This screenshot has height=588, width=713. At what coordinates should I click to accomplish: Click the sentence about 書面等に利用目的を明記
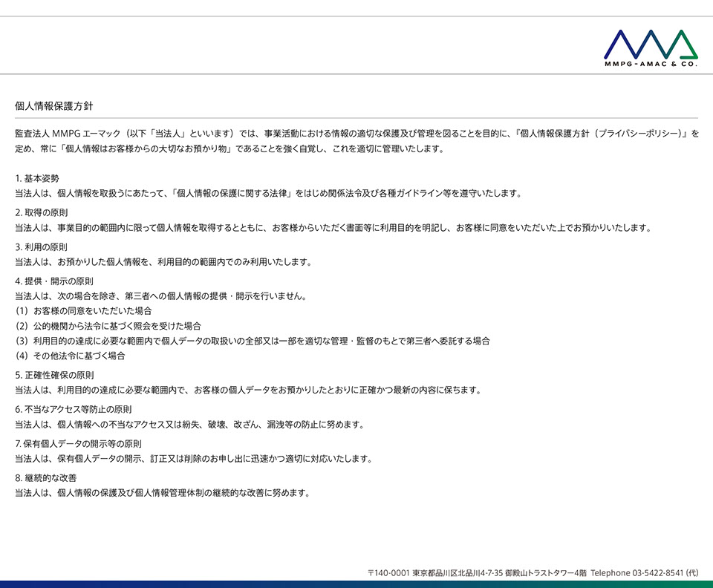coord(333,228)
